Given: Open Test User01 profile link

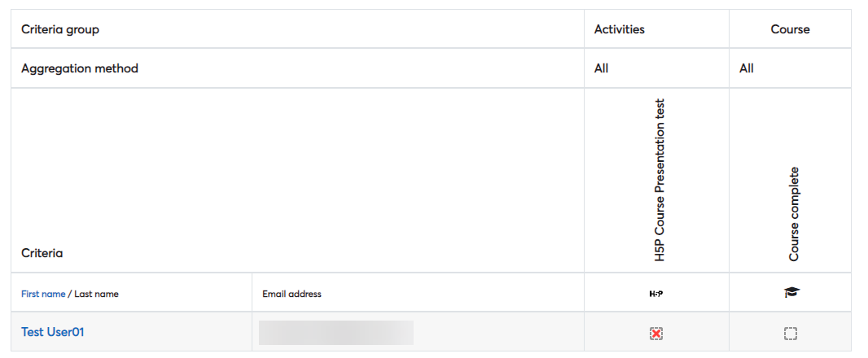Looking at the screenshot, I should coord(53,332).
